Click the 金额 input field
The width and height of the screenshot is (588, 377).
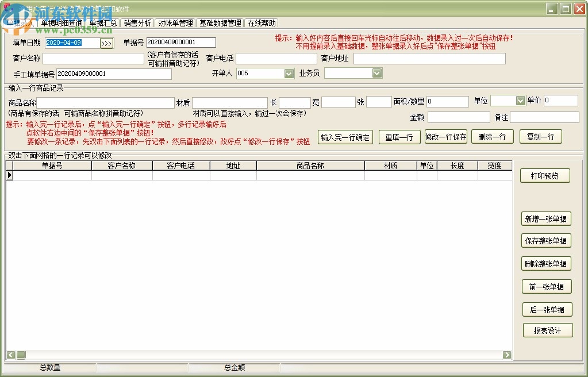click(x=459, y=117)
